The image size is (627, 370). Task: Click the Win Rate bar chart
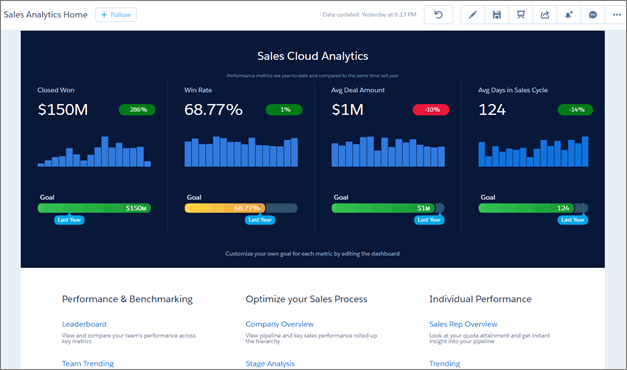pyautogui.click(x=241, y=152)
